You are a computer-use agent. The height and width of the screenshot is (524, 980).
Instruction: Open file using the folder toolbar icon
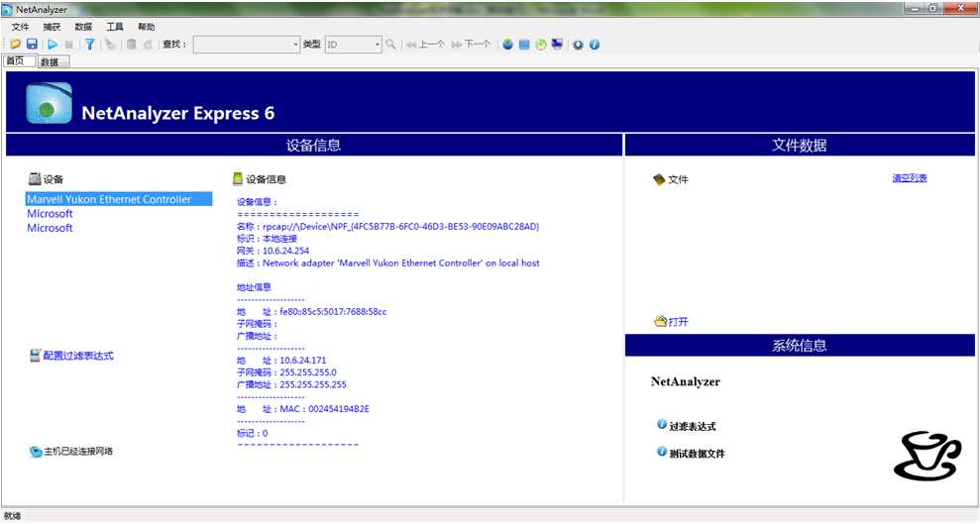(15, 45)
